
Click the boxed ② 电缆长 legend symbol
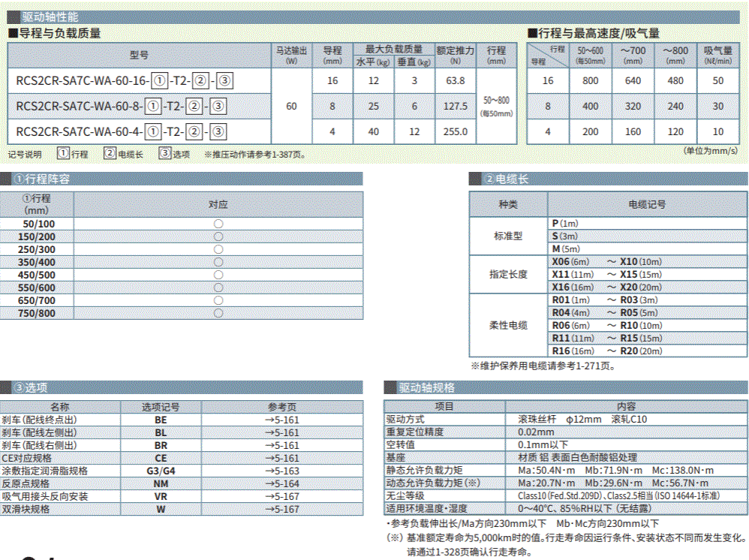coord(110,153)
